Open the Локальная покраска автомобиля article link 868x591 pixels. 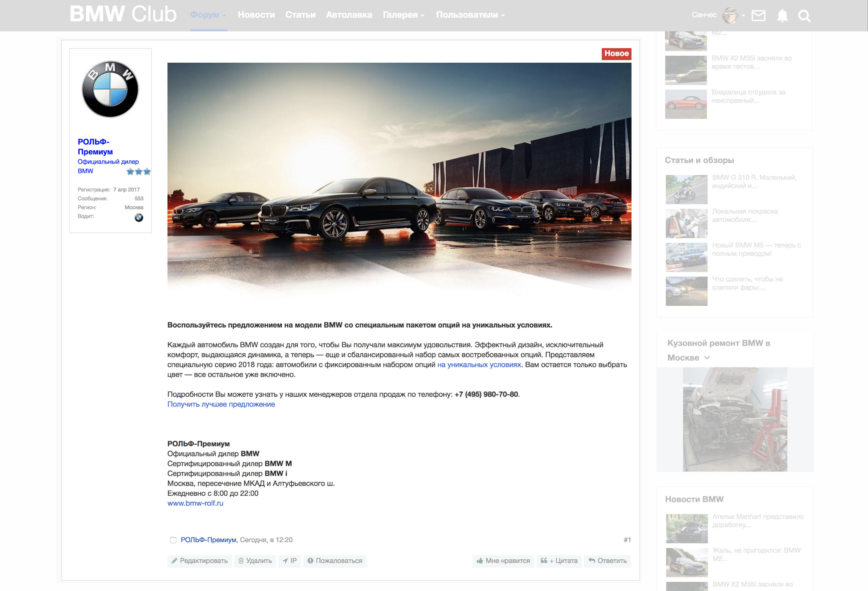point(745,215)
